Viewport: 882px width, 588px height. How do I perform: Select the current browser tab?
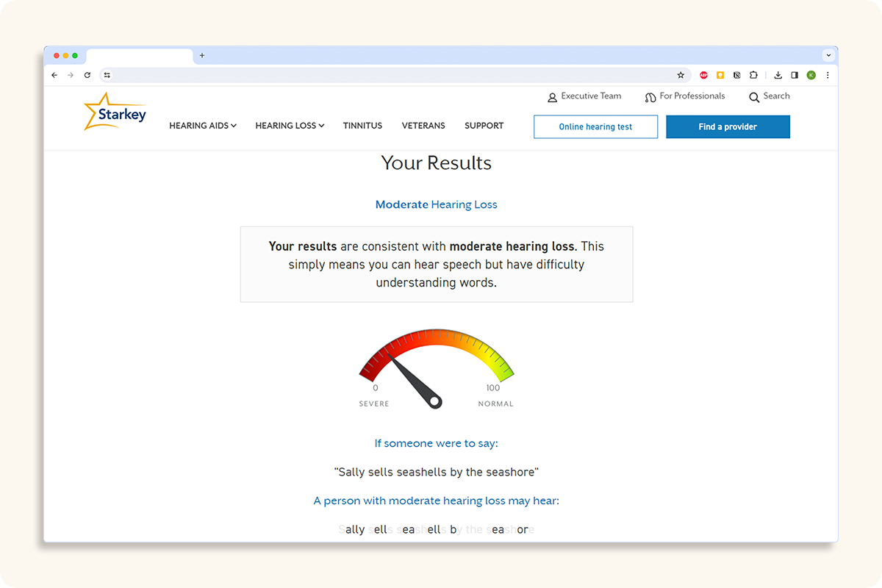(140, 56)
